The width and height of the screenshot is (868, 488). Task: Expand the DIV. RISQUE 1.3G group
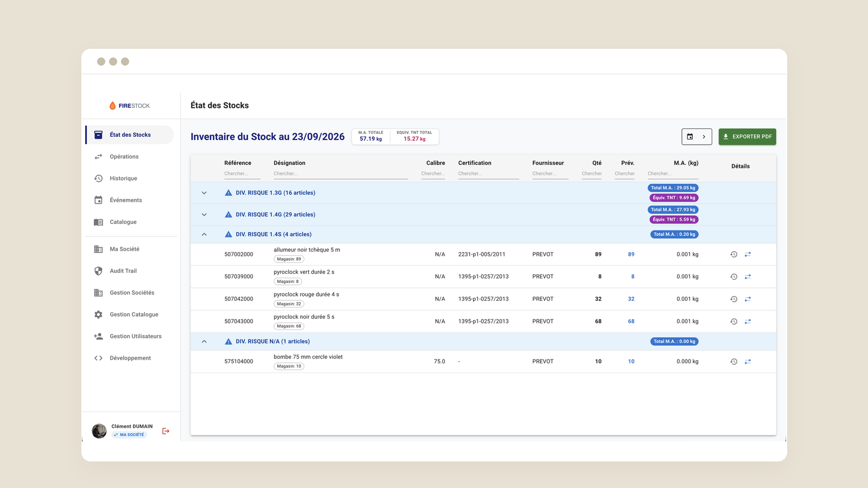click(205, 193)
